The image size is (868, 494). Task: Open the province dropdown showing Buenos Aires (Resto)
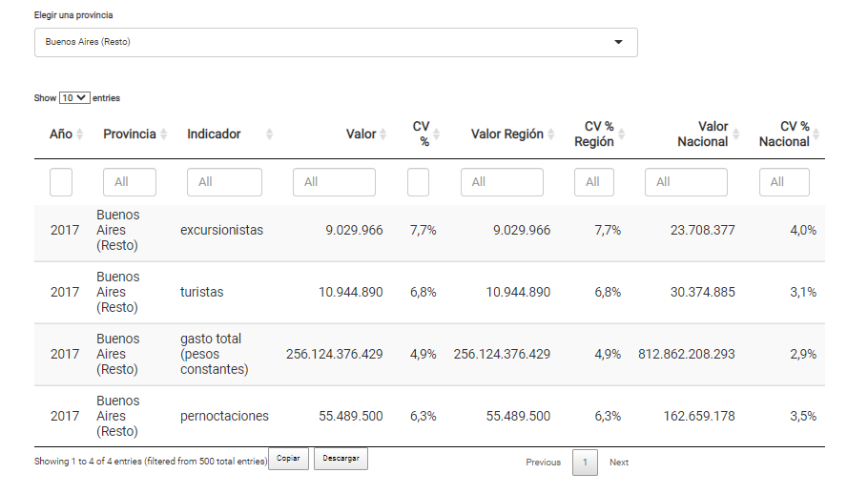(x=336, y=42)
